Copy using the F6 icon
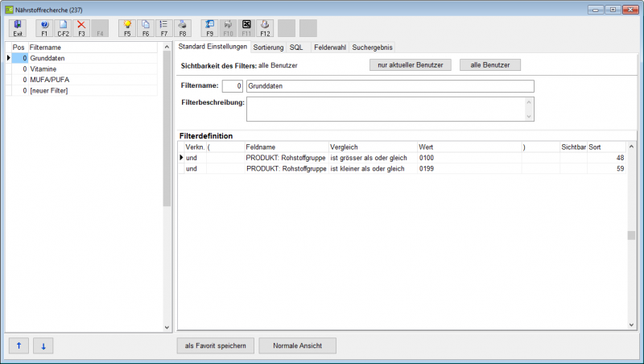 point(146,28)
